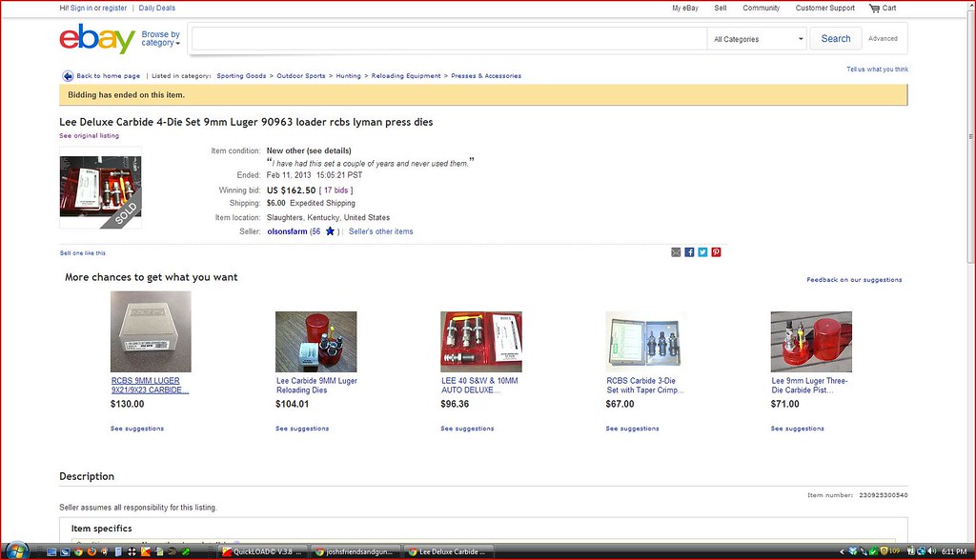Click the back arrow icon beside Back to home page
The width and height of the screenshot is (976, 560).
pos(68,76)
